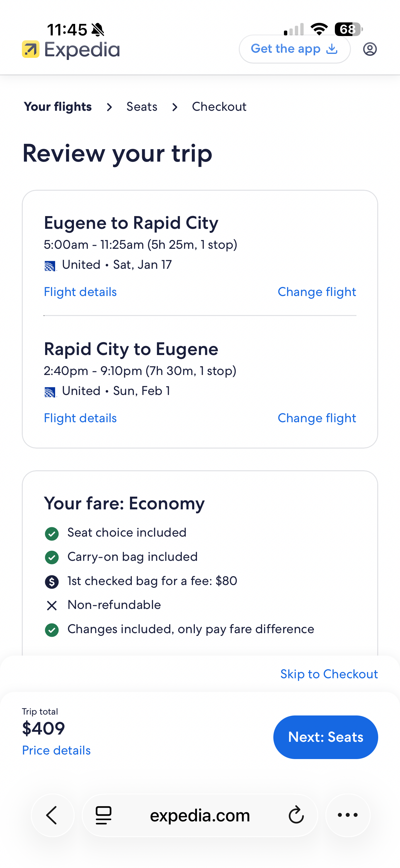Reload the page with refresh icon
The width and height of the screenshot is (400, 868).
coord(296,815)
